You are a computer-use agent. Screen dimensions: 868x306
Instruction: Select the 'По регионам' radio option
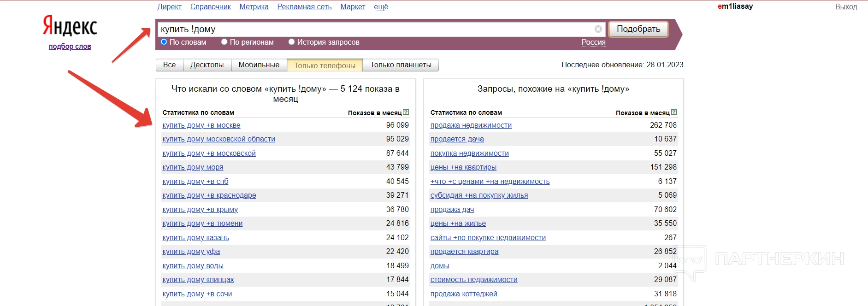[x=224, y=42]
